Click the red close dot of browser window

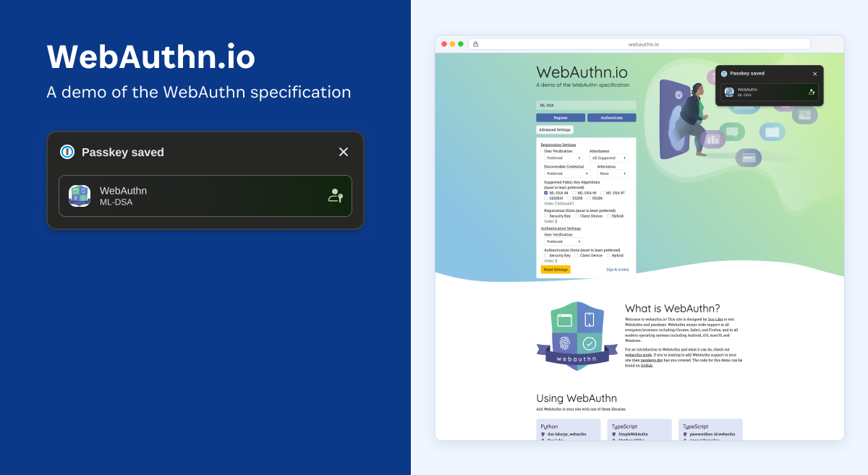pos(444,44)
